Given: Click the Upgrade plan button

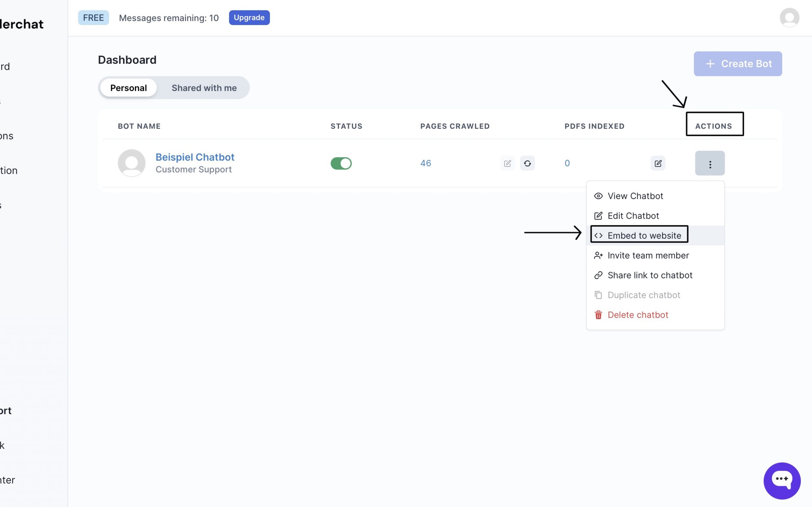Looking at the screenshot, I should 249,17.
